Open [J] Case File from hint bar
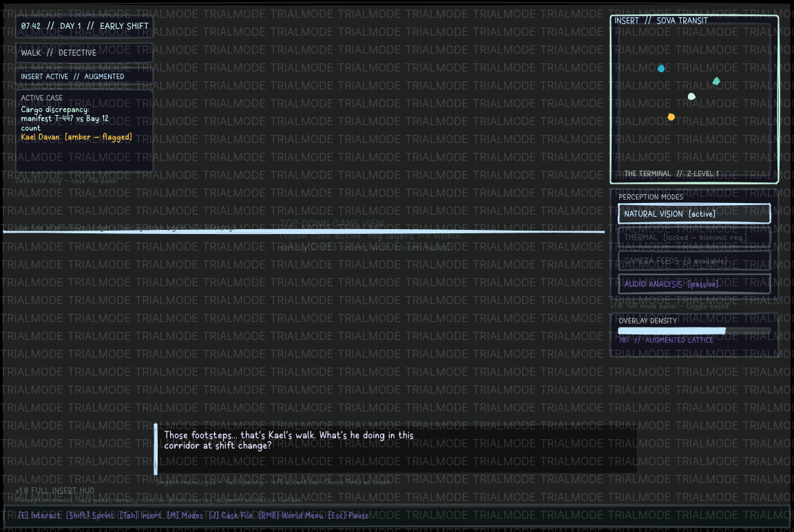 (231, 515)
